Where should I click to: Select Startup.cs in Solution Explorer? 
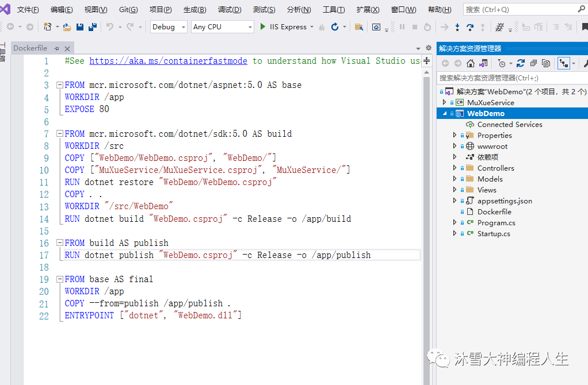pos(493,234)
